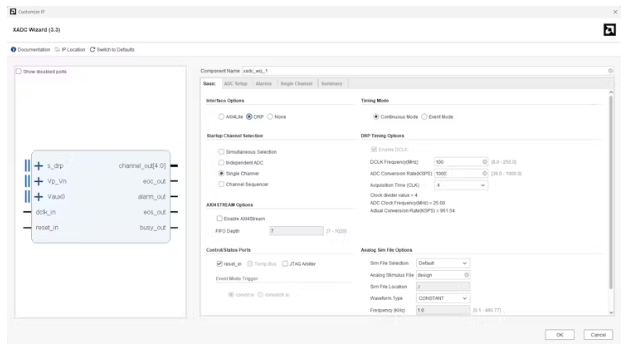The width and height of the screenshot is (629, 360).
Task: Tick the Enable AXI4Stream checkbox
Action: 219,218
